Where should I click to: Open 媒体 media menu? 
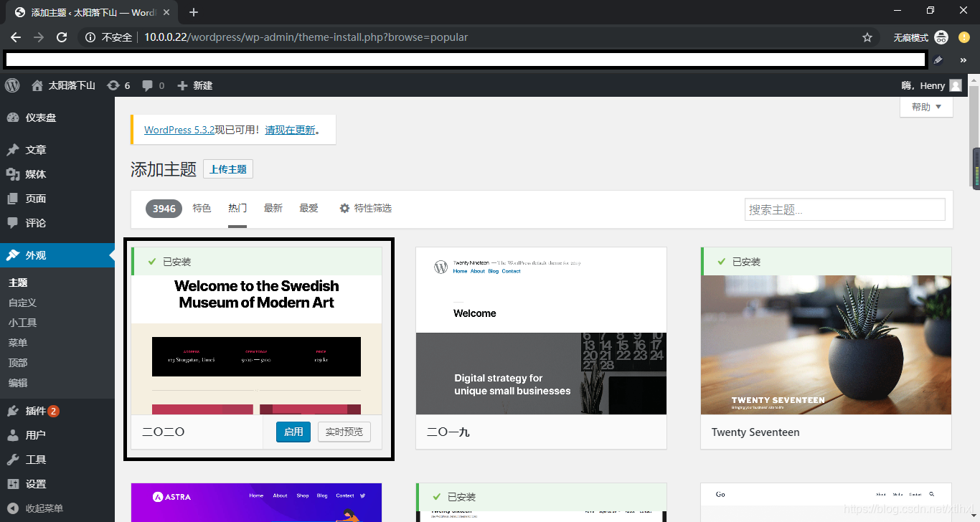pyautogui.click(x=57, y=174)
